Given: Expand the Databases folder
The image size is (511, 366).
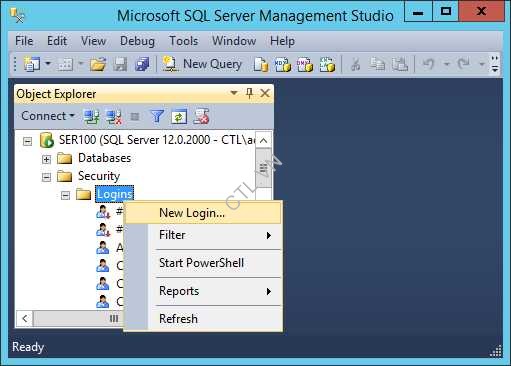Looking at the screenshot, I should [x=46, y=159].
